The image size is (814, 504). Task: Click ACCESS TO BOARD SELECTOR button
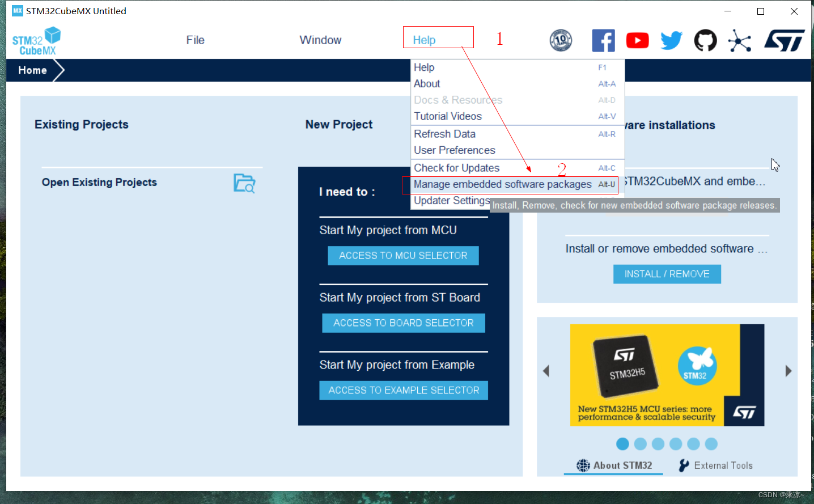[x=404, y=323]
